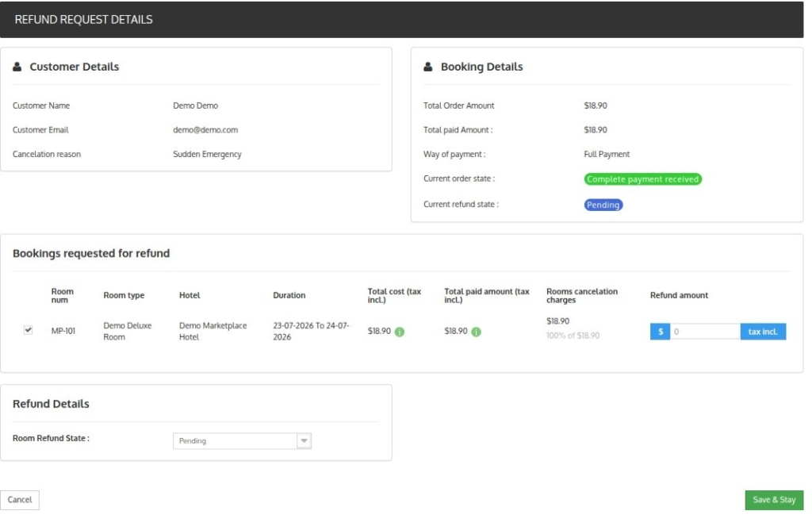The height and width of the screenshot is (526, 812).
Task: Click the Refund amount column header
Action: click(x=679, y=295)
